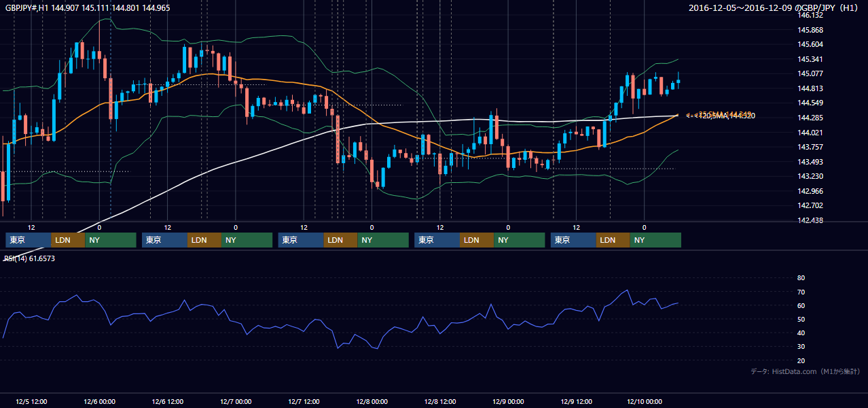Select the 142.966 price label

click(811, 191)
